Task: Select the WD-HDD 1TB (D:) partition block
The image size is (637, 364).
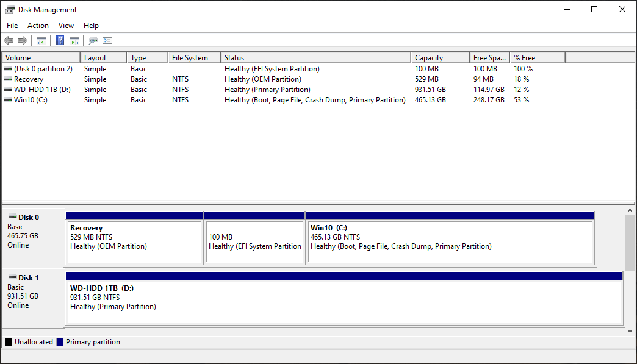Action: click(344, 298)
